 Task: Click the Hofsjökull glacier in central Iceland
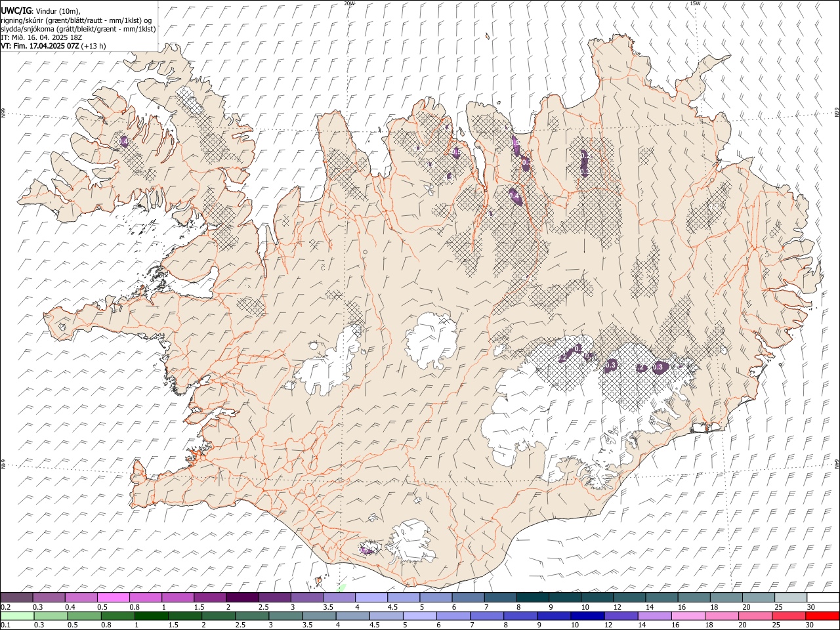click(x=431, y=341)
